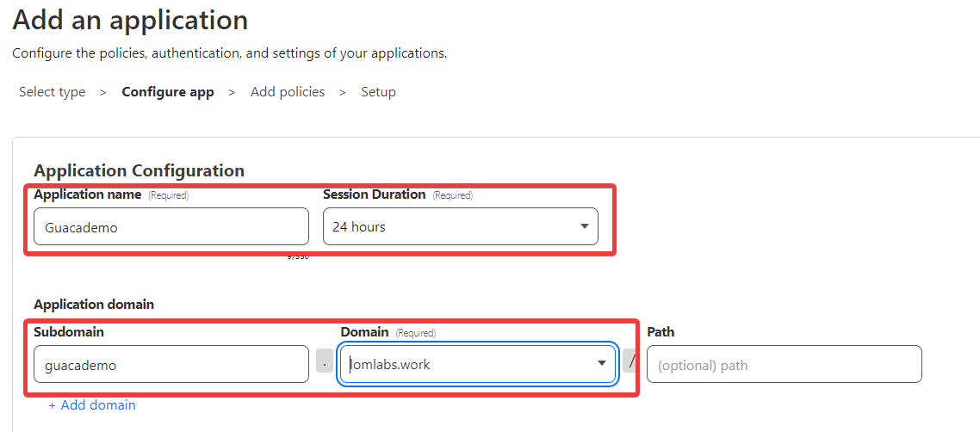Screen dimensions: 980x432
Task: Open the Domain dropdown showing lomlabs.work
Action: point(465,365)
